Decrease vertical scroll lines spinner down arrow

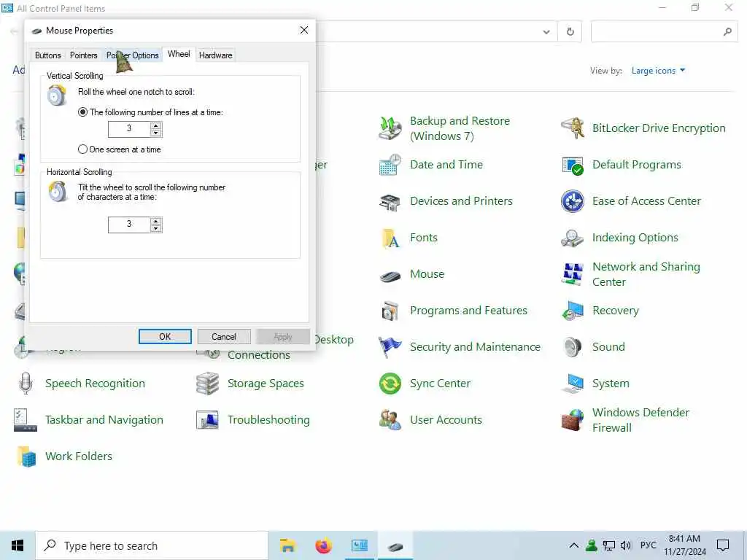point(156,133)
